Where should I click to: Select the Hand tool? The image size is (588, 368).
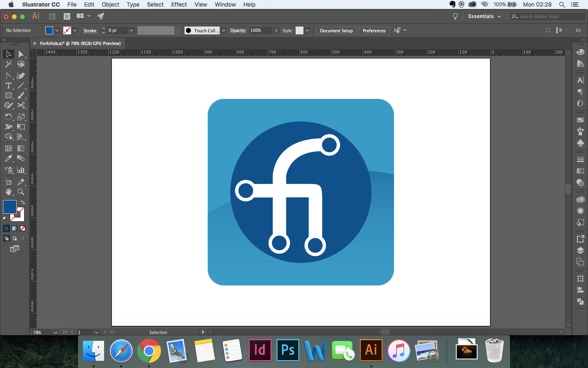pos(9,192)
